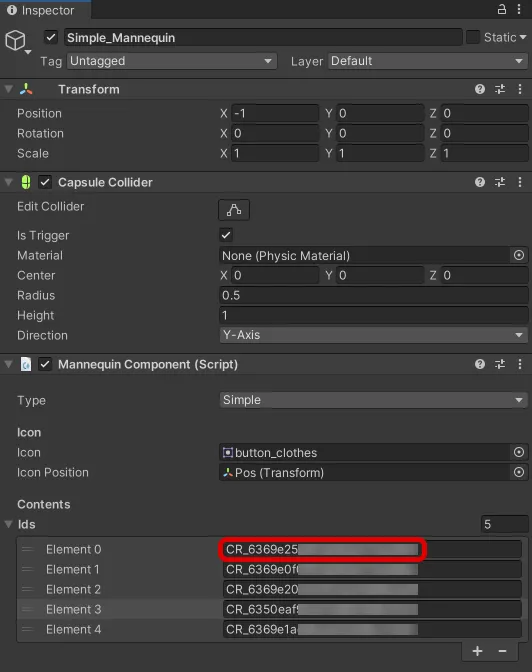The image size is (532, 672).
Task: Select the Inspector tab
Action: 41,10
